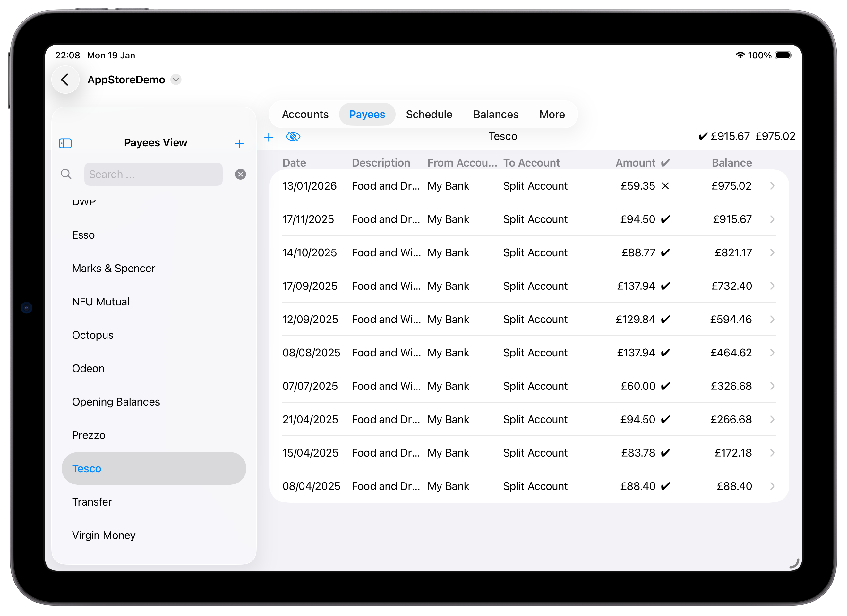
Task: Click the magnifying glass search icon
Action: [x=66, y=174]
